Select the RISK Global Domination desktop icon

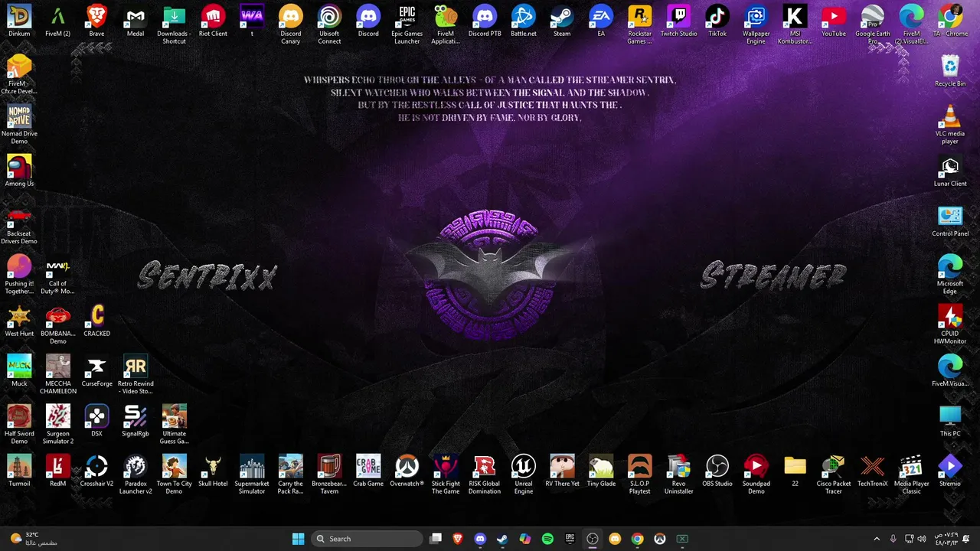pos(485,474)
